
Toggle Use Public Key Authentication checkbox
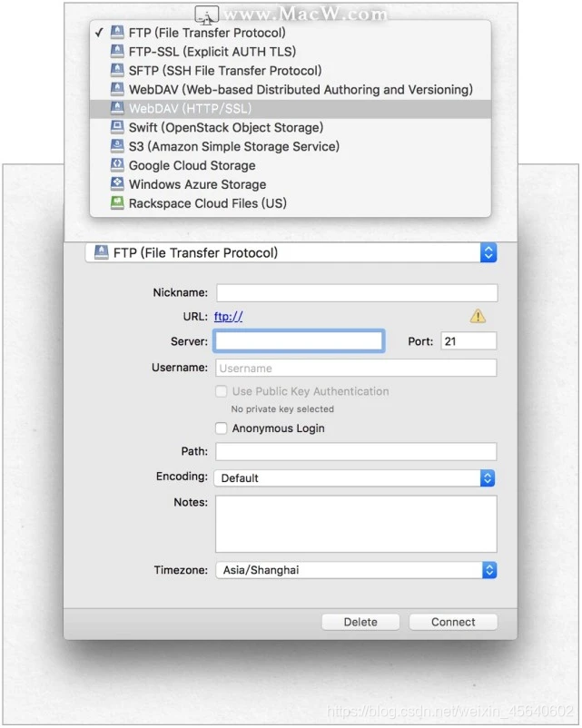pos(222,391)
